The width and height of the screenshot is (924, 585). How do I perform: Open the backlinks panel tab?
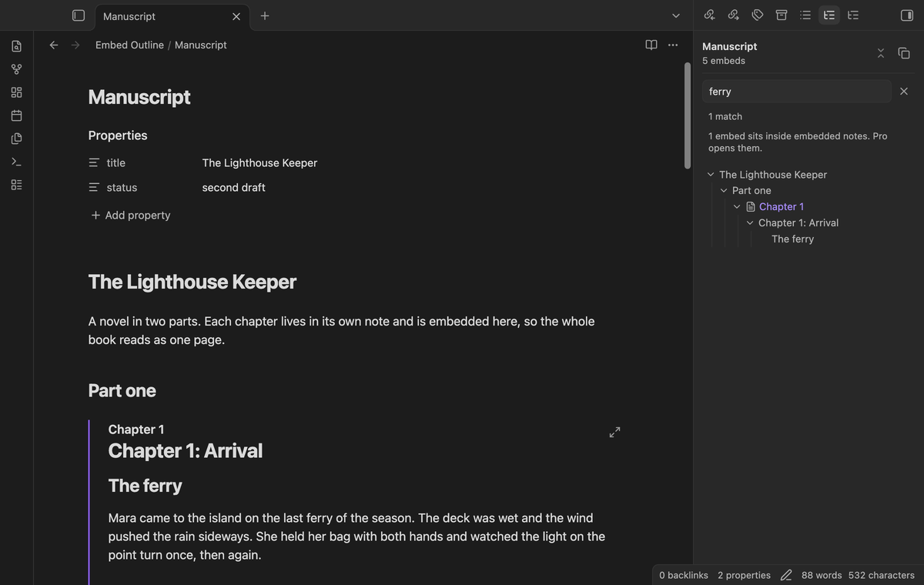[709, 15]
